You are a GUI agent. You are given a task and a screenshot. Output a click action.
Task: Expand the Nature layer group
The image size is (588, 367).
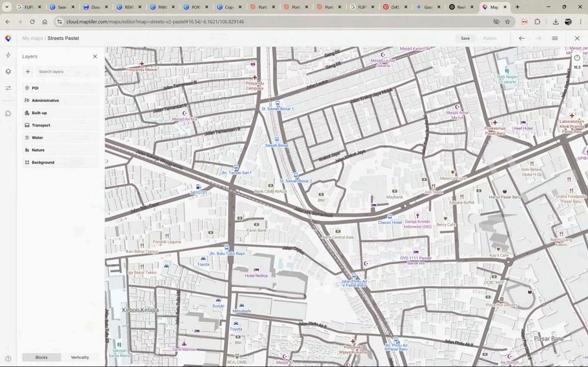click(61, 150)
